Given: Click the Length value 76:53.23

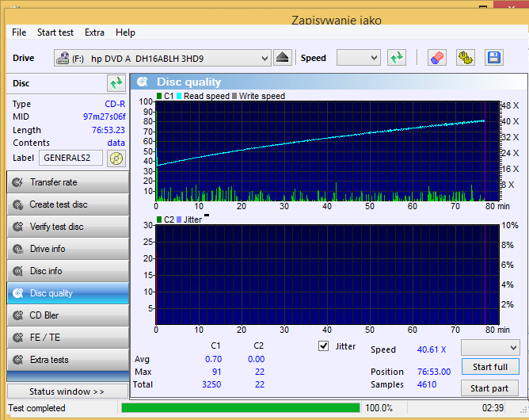Looking at the screenshot, I should click(108, 130).
